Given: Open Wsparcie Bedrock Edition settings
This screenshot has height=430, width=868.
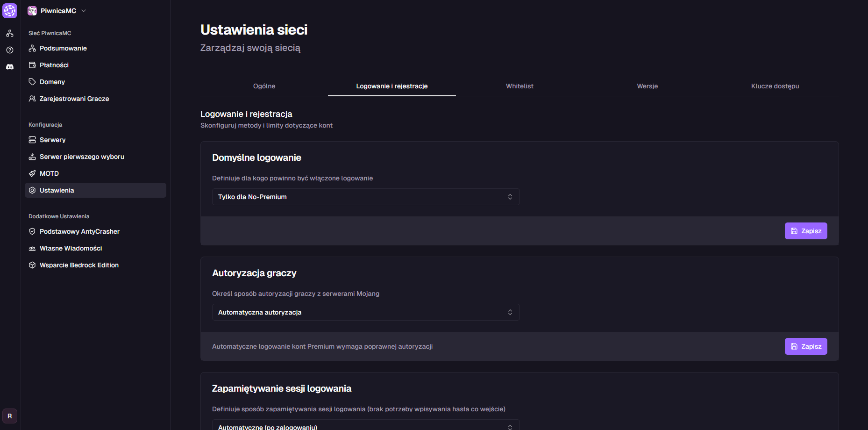Looking at the screenshot, I should point(79,265).
